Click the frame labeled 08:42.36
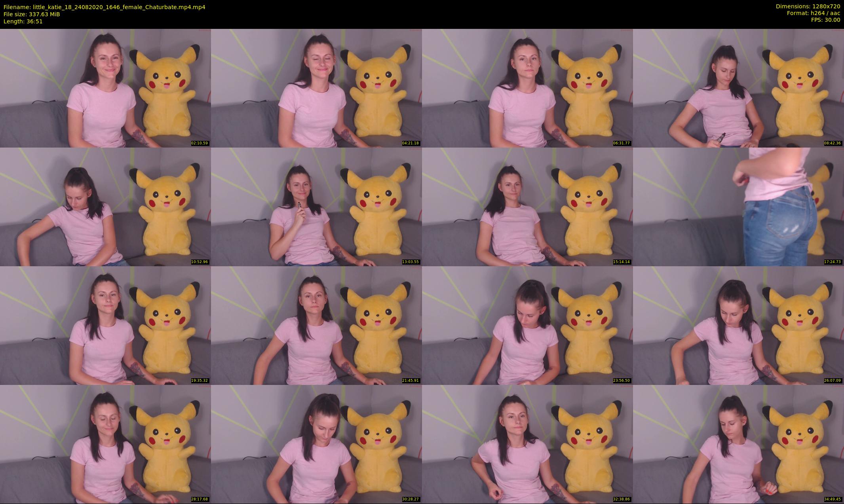Image resolution: width=844 pixels, height=504 pixels. 738,88
